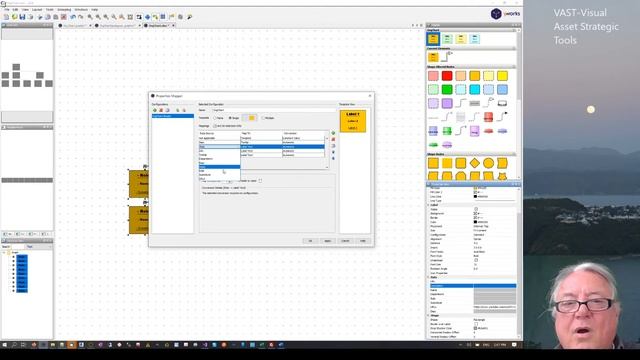This screenshot has width=640, height=360.
Task: Click the red remove mapping icon beside the table
Action: point(333,139)
